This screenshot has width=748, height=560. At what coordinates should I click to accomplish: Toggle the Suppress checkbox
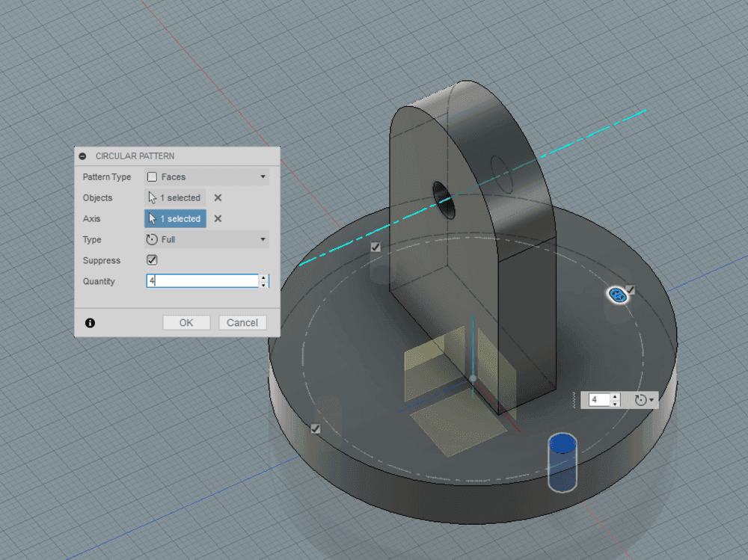pyautogui.click(x=152, y=260)
